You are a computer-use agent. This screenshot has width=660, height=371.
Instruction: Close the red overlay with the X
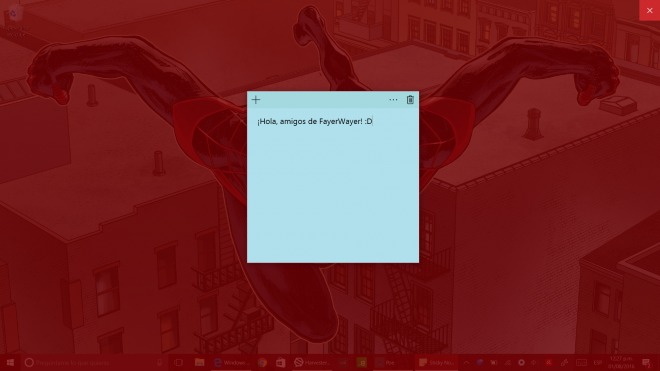(649, 10)
